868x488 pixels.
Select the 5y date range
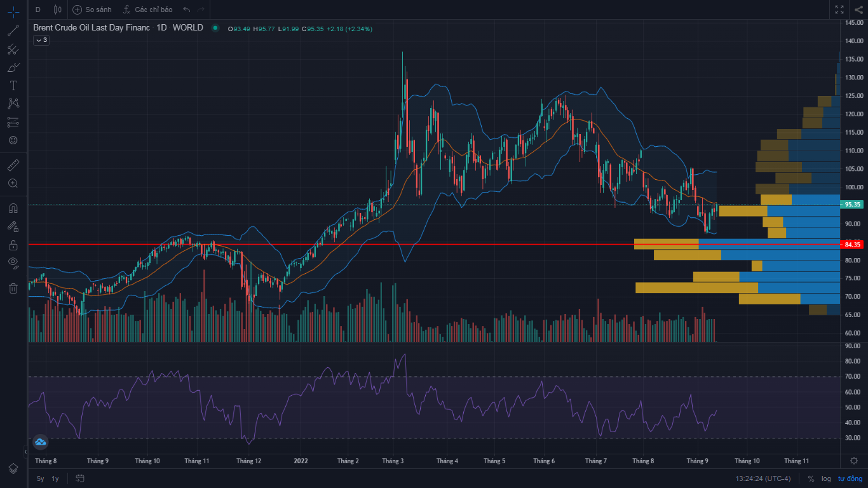coord(41,478)
